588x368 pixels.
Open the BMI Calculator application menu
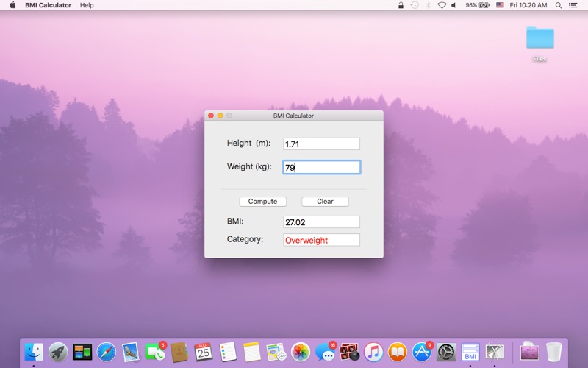[48, 5]
